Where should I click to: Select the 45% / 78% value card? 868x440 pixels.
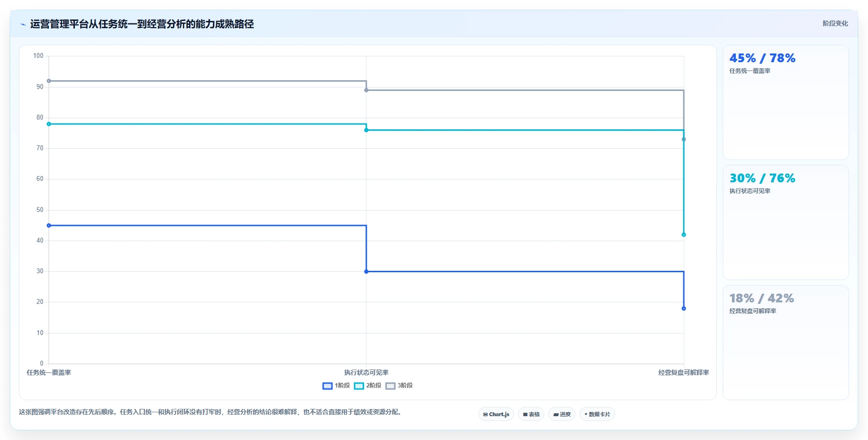point(785,103)
